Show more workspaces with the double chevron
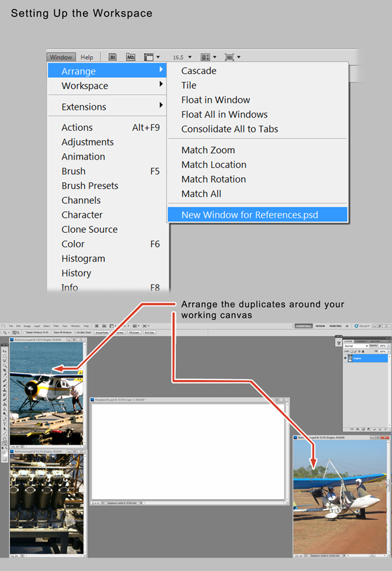This screenshot has width=392, height=571. [x=347, y=326]
